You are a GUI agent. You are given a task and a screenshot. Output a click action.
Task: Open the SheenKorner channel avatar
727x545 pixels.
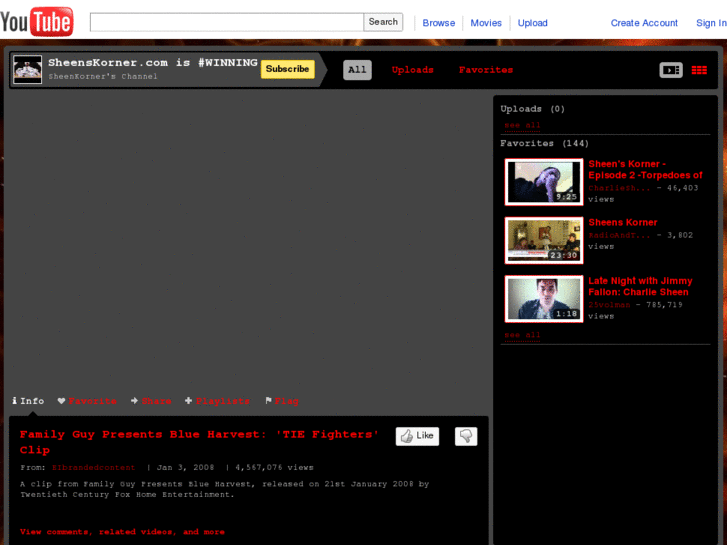(27, 70)
